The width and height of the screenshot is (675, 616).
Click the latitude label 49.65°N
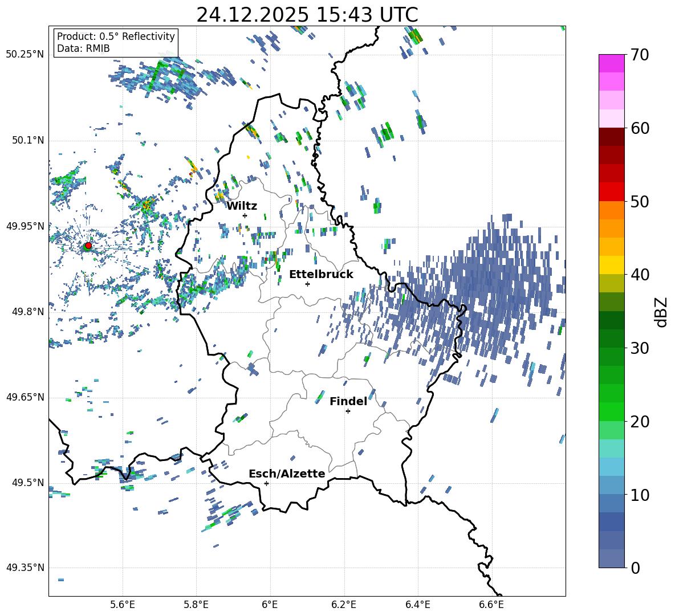25,397
